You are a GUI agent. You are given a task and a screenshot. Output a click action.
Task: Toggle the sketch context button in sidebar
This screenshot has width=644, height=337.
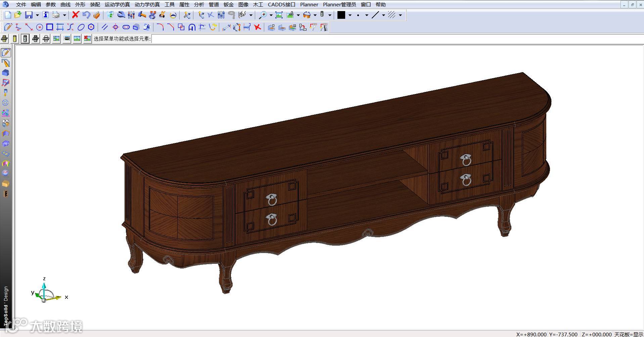tap(6, 53)
